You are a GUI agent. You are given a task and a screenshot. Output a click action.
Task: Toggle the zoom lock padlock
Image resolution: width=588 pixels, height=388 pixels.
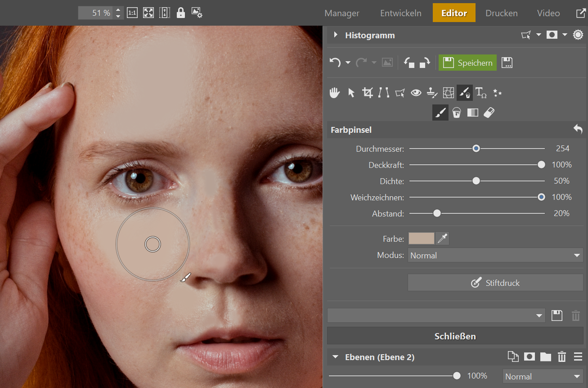pyautogui.click(x=181, y=13)
